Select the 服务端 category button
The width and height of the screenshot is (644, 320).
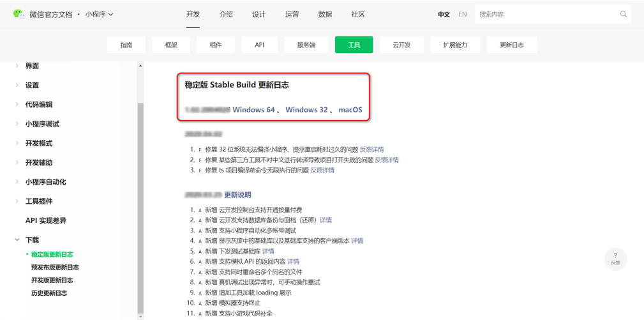coord(306,45)
